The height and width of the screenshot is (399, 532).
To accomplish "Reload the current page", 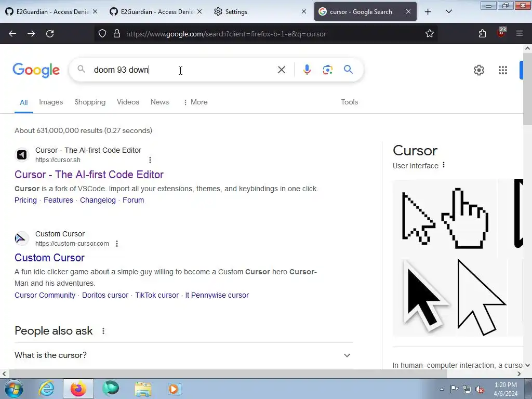I will (50, 34).
